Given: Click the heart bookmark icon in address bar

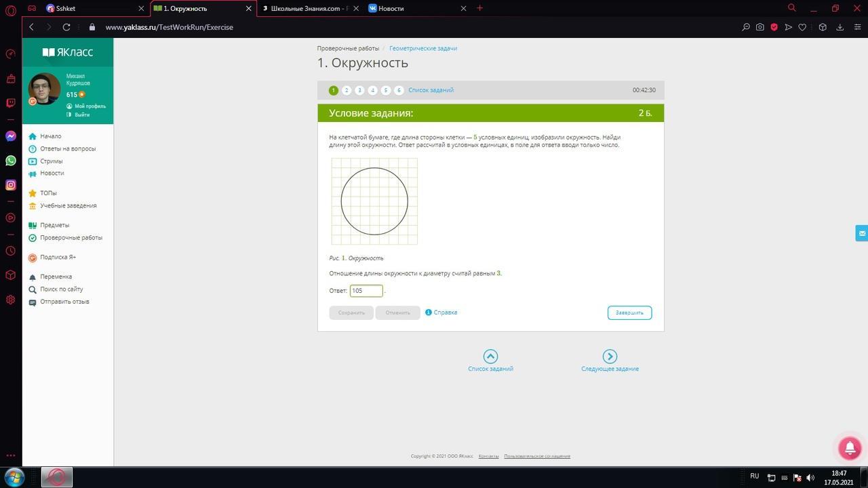Looking at the screenshot, I should (x=802, y=27).
